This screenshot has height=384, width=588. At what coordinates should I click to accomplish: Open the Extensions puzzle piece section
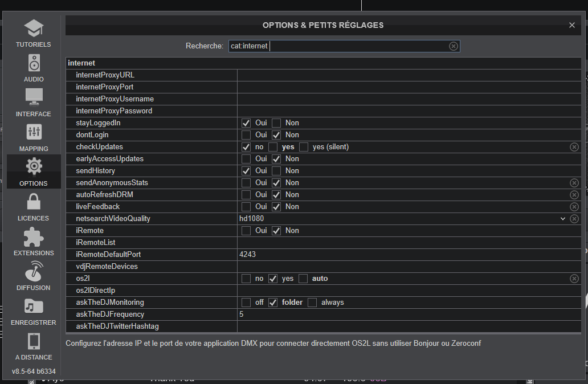click(34, 242)
